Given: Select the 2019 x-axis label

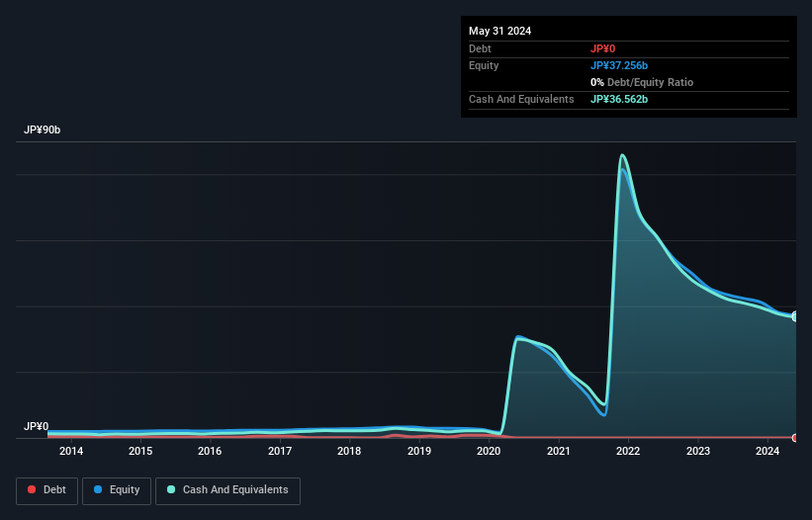Looking at the screenshot, I should click(419, 451).
